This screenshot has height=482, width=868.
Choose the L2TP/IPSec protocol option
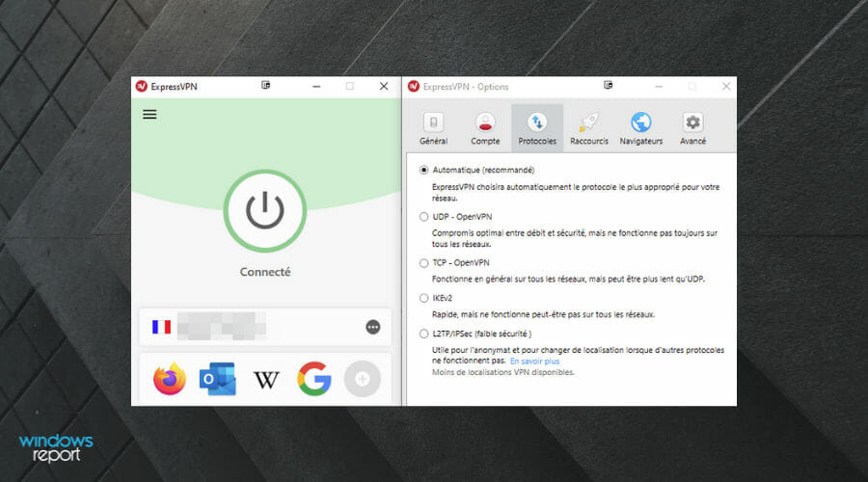click(424, 334)
